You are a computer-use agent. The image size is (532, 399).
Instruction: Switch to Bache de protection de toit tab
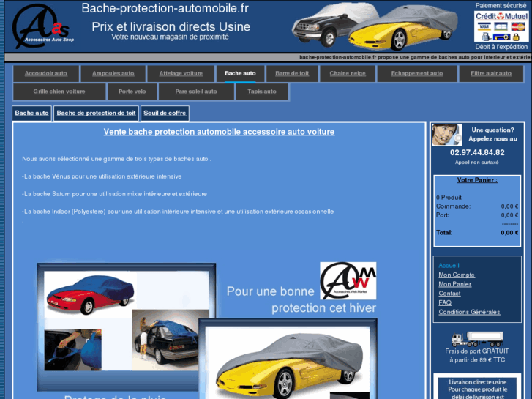[96, 113]
